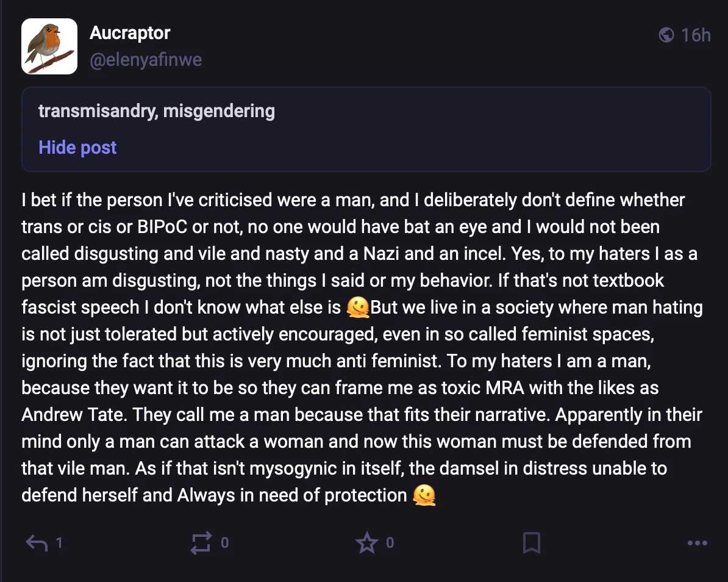Bookmark this post
This screenshot has height=582, width=728.
click(532, 542)
